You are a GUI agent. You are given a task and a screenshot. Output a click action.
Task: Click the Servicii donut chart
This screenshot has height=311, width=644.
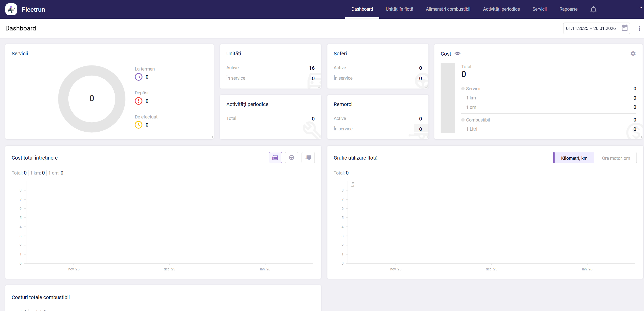[x=92, y=99]
